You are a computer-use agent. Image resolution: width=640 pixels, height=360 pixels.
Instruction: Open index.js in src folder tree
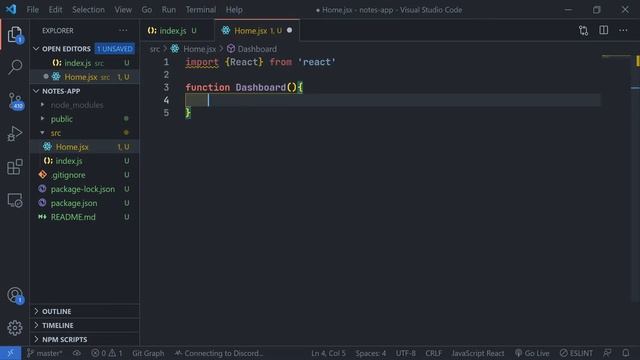click(85, 161)
